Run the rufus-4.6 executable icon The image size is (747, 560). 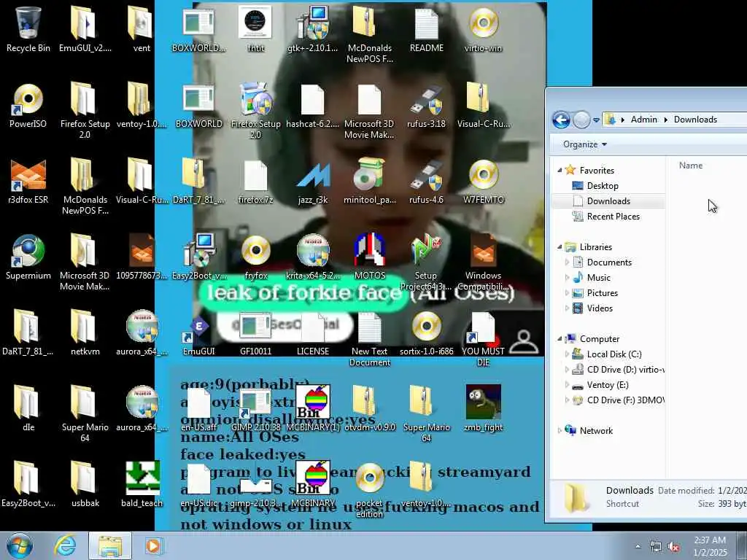coord(426,182)
